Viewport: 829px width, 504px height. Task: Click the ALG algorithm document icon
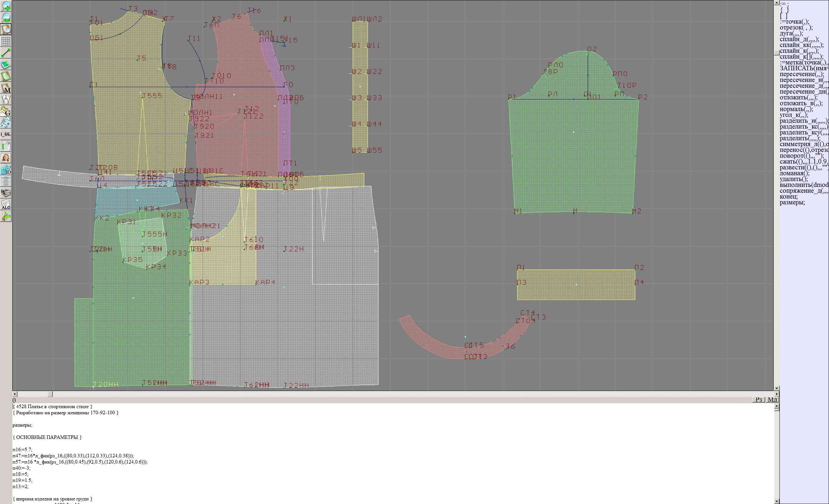(6, 205)
